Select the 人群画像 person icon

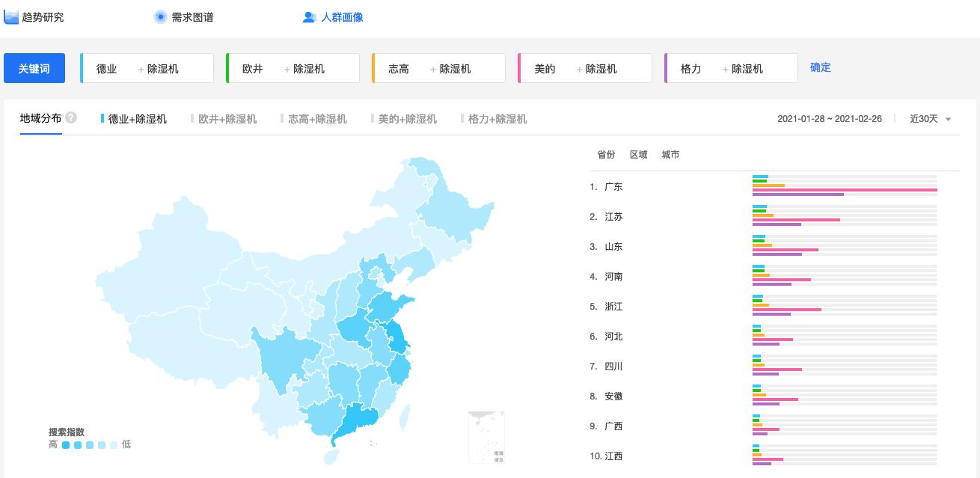(x=310, y=17)
